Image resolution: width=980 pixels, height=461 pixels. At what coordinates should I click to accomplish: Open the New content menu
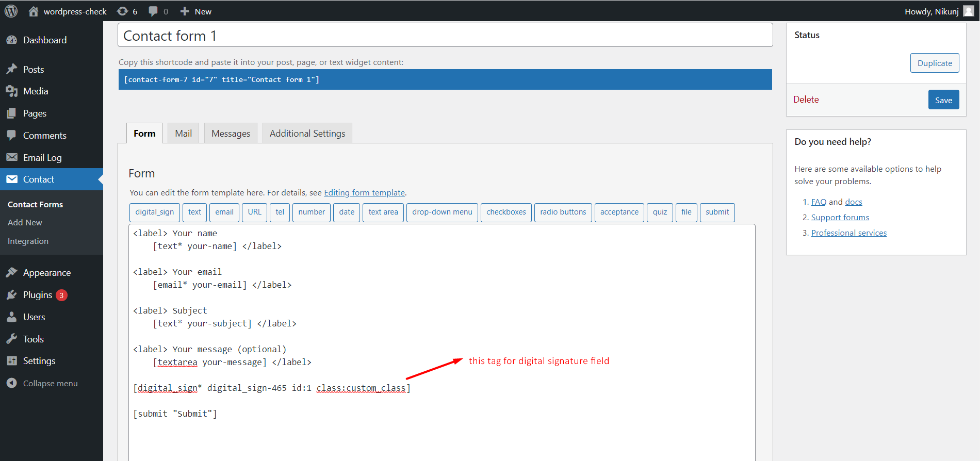tap(196, 11)
